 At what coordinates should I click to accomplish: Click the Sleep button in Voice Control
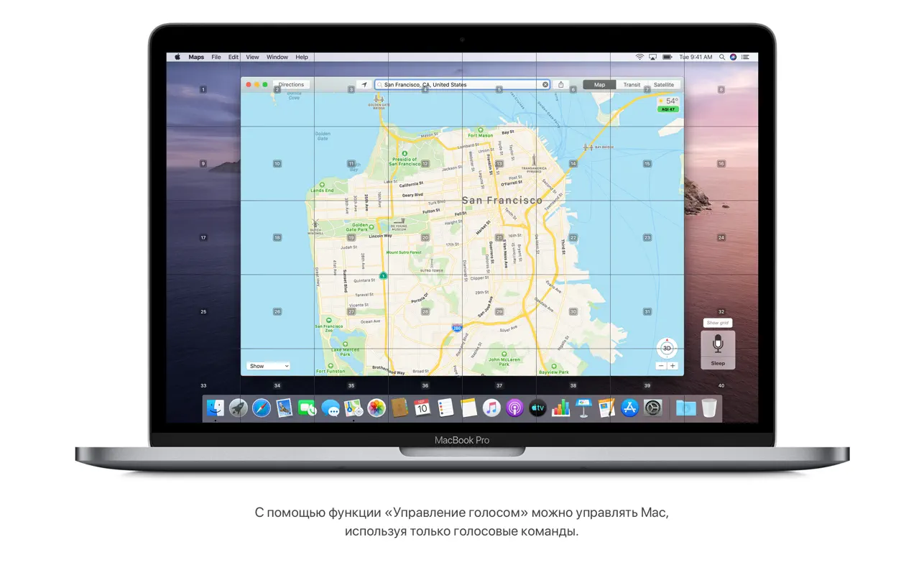(718, 363)
